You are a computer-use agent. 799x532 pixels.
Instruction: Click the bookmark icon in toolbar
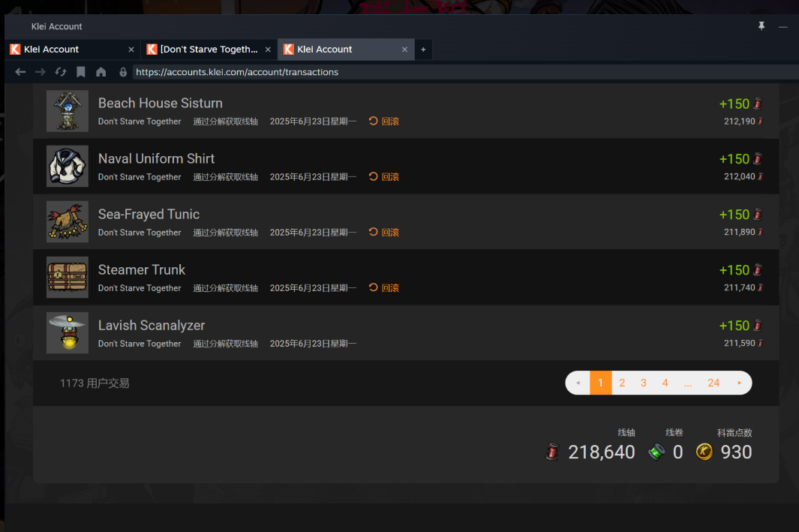click(80, 72)
